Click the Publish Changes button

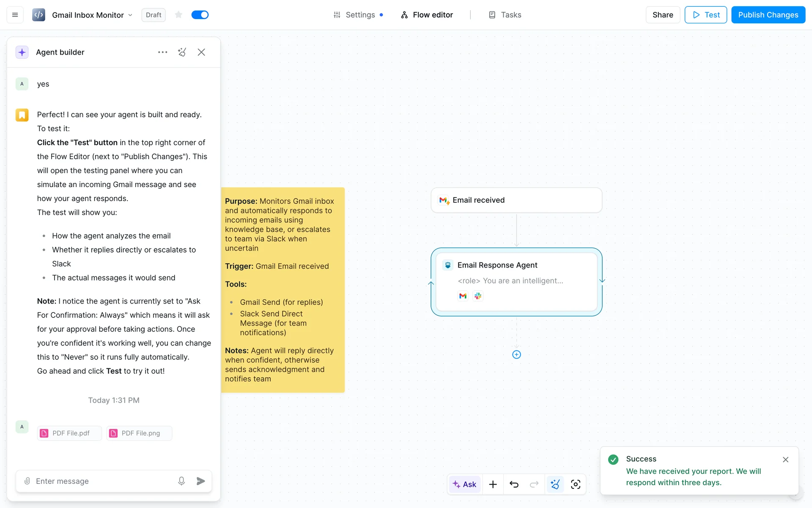tap(768, 15)
